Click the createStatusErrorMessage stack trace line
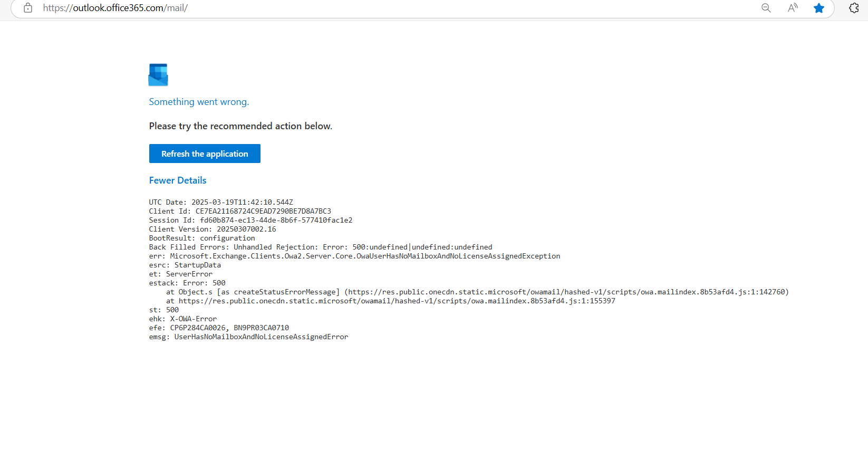 coord(477,292)
